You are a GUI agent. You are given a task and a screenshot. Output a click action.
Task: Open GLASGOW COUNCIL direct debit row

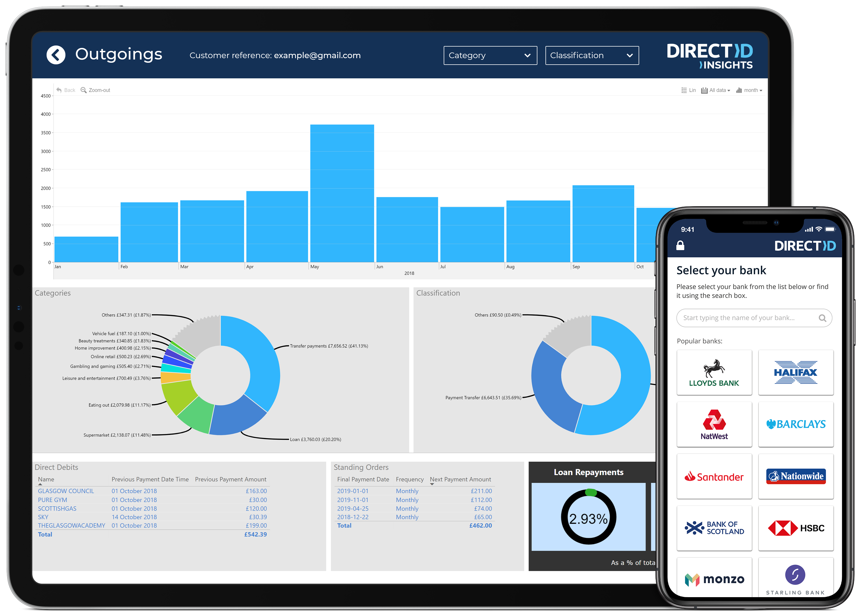point(152,491)
